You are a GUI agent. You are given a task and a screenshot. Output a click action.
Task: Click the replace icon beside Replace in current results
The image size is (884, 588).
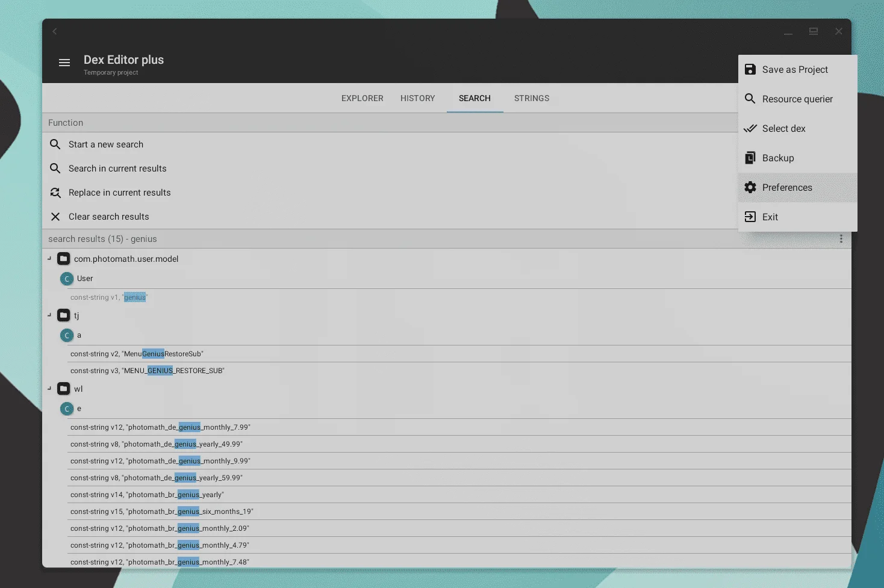pos(55,193)
